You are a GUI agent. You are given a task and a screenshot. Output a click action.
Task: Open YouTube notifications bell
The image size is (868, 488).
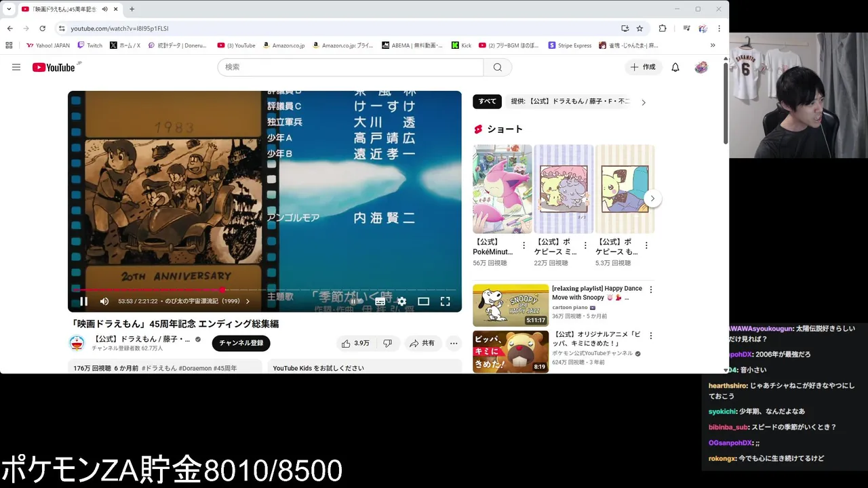675,67
